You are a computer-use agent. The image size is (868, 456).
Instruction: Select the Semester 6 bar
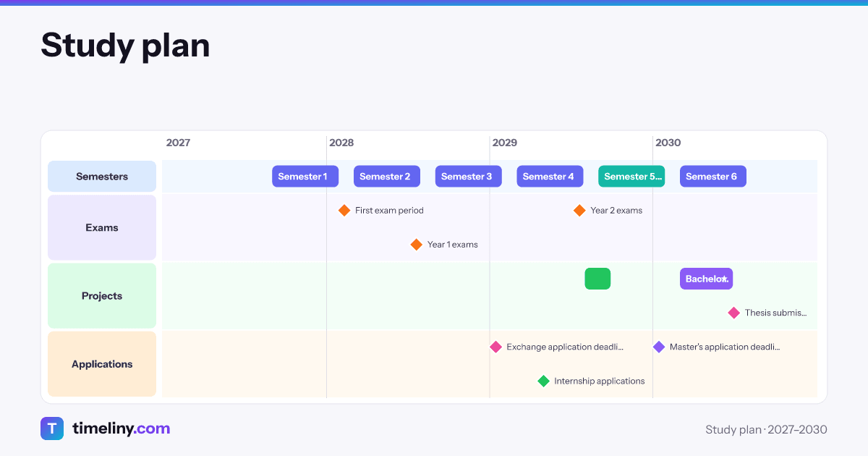(x=713, y=177)
